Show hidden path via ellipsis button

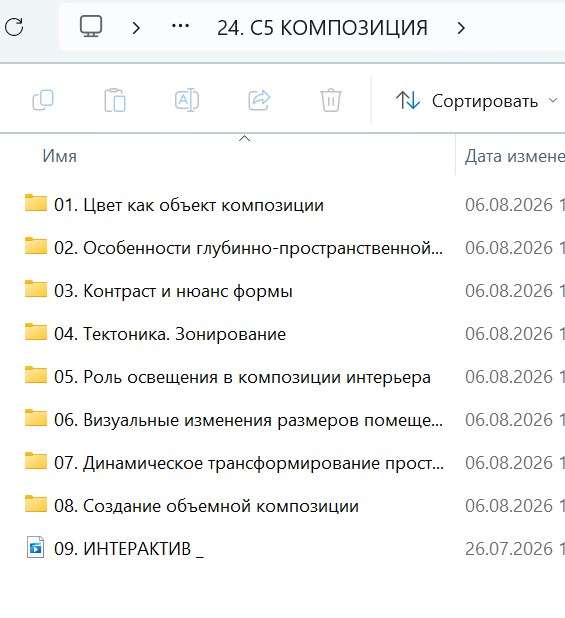180,26
